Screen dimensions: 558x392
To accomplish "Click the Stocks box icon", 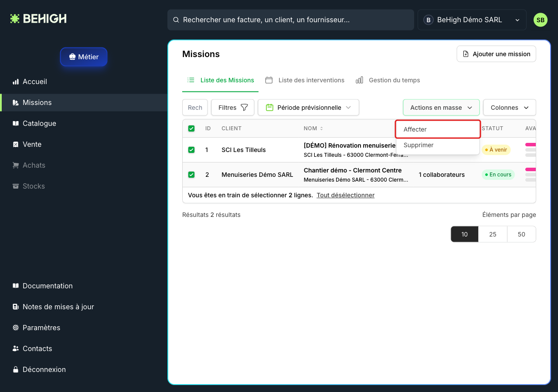I will point(16,186).
